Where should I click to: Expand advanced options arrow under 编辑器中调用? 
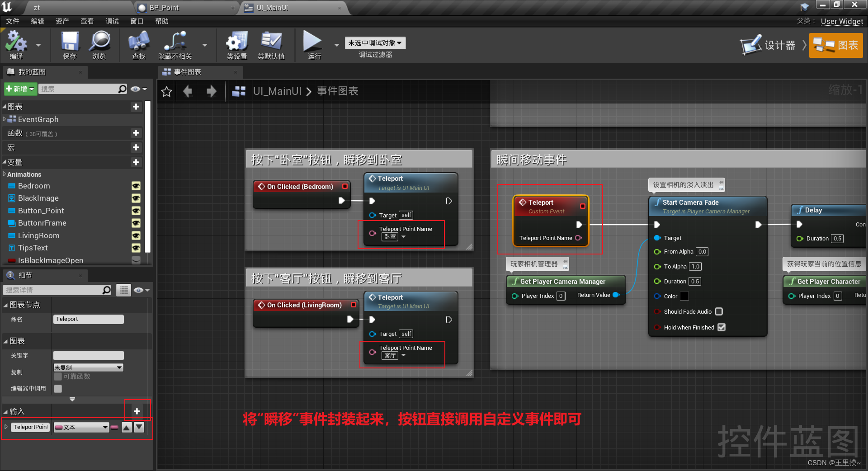(x=72, y=399)
